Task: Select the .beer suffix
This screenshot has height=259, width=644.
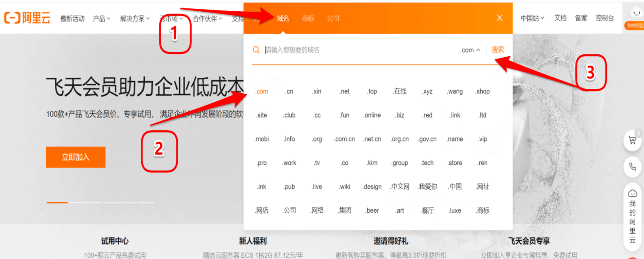Action: point(372,210)
